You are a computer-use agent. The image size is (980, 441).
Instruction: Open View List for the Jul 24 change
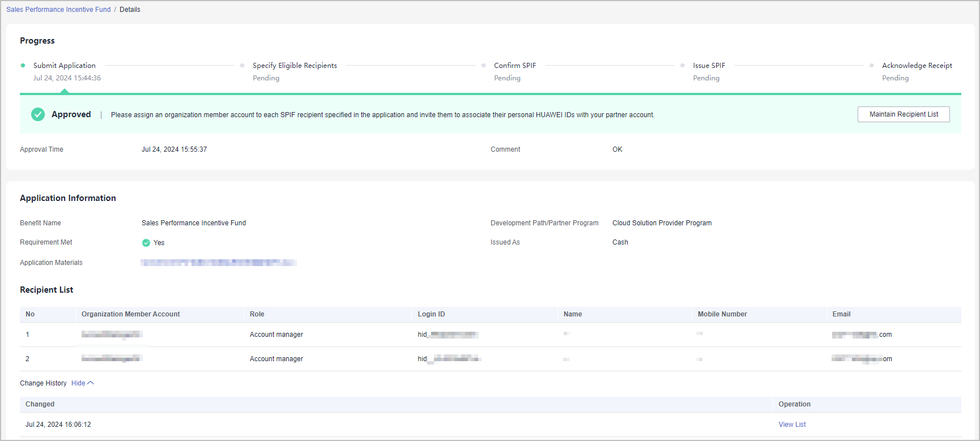coord(792,425)
